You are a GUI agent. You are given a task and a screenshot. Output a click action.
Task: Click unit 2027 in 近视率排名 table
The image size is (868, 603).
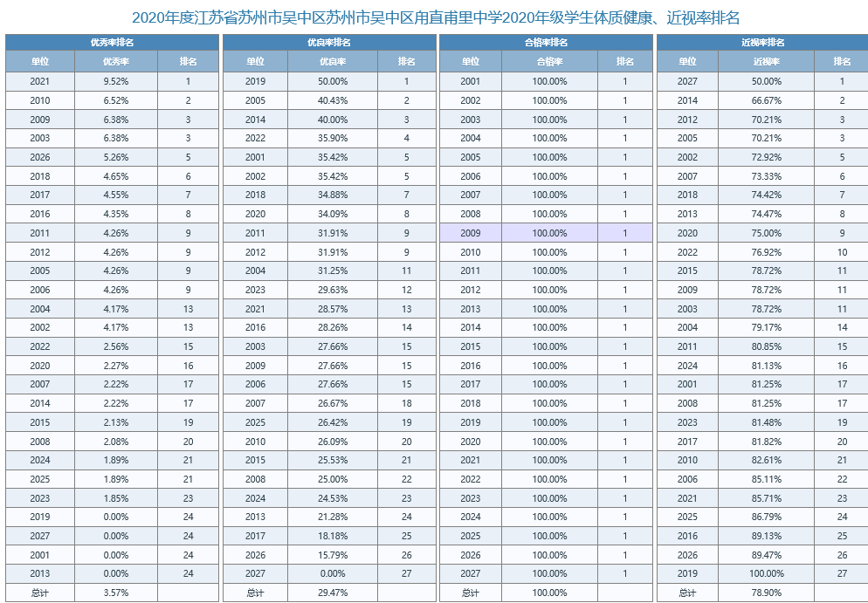[x=687, y=81]
